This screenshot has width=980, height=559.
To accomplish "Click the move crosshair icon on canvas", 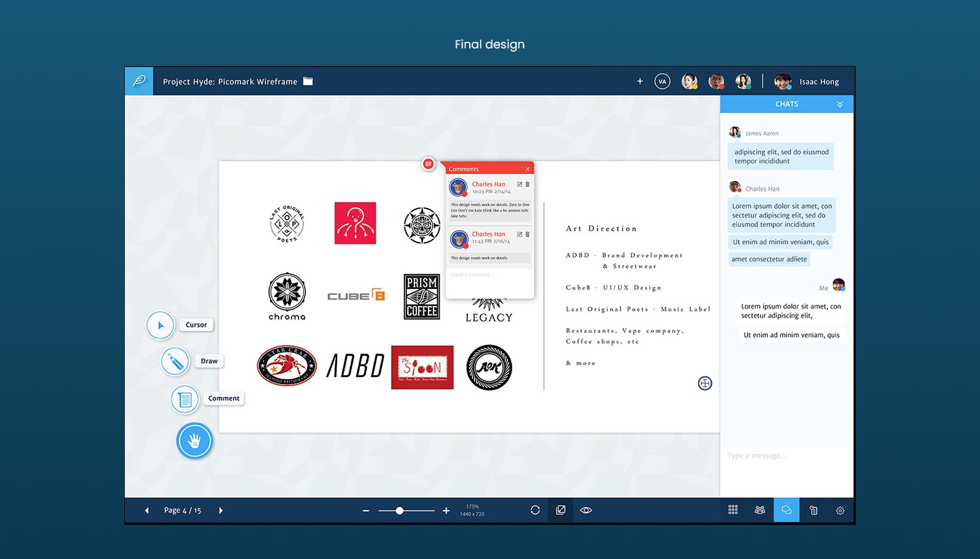I will [x=705, y=383].
